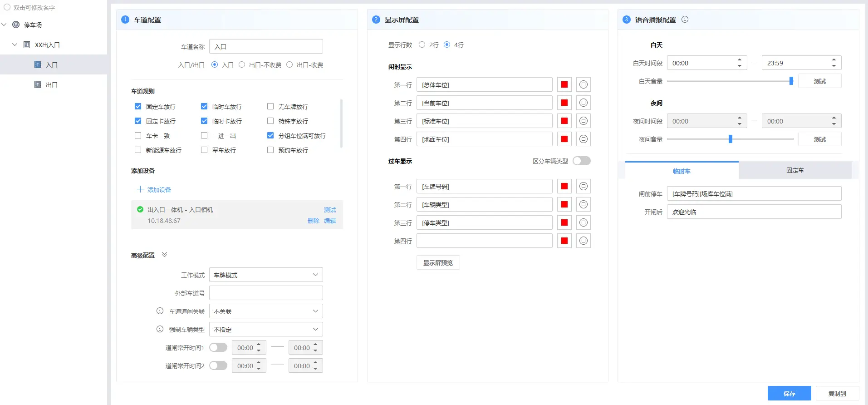Enable the 无车牌放行 checkbox
Screen dimensions: 868x405
click(x=270, y=107)
